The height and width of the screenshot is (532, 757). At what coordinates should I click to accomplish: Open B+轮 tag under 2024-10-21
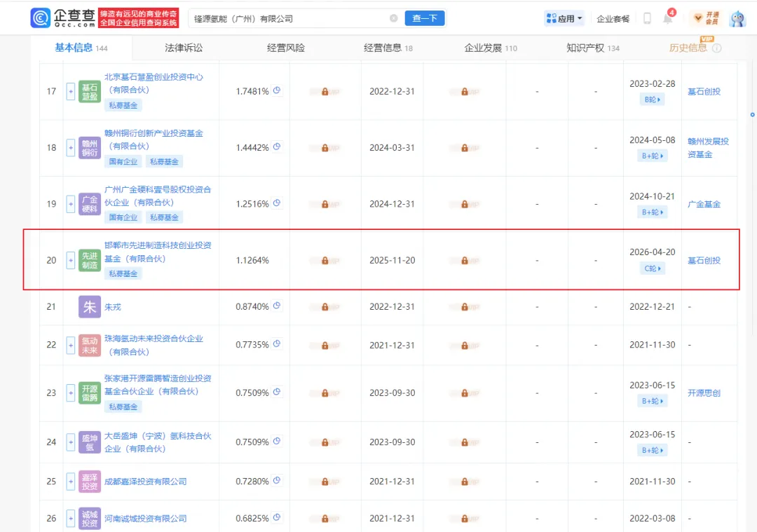pos(653,212)
